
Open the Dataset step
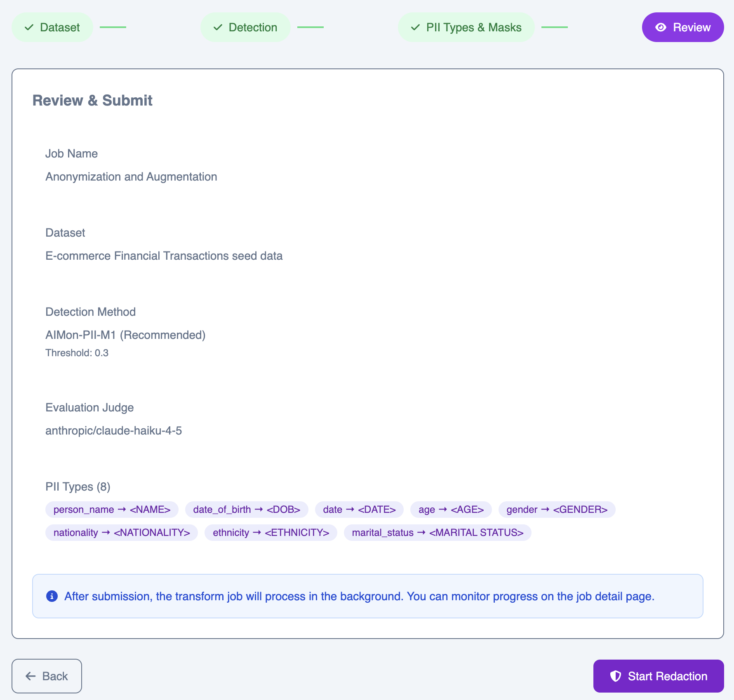(x=52, y=27)
